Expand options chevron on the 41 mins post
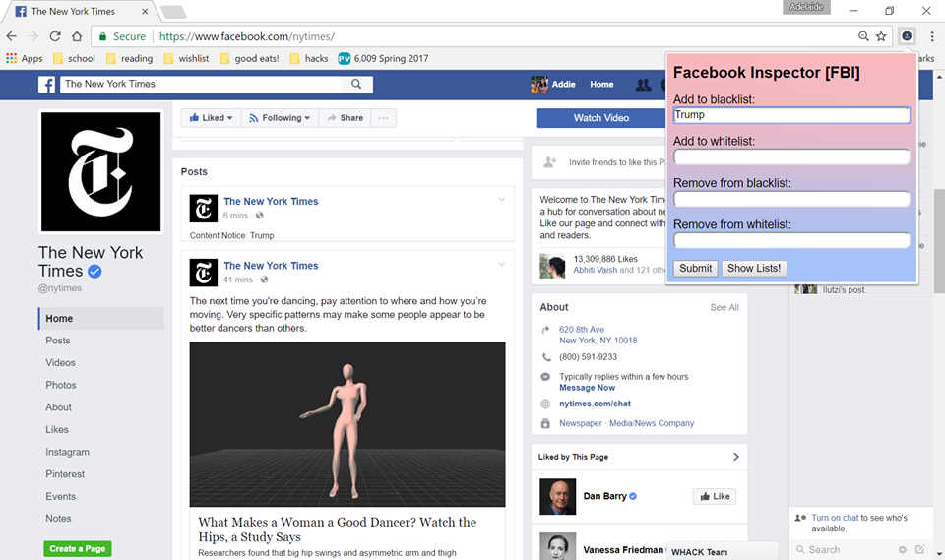The height and width of the screenshot is (560, 945). 501,264
